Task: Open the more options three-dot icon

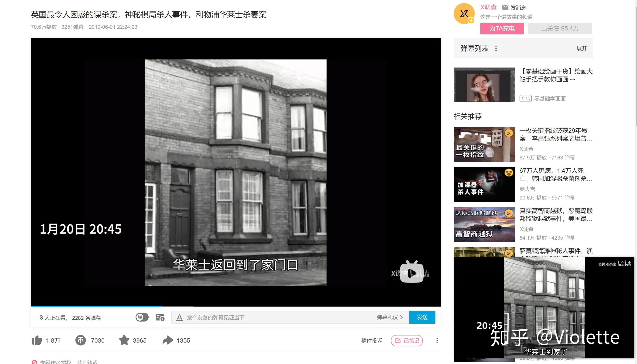Action: [x=437, y=340]
